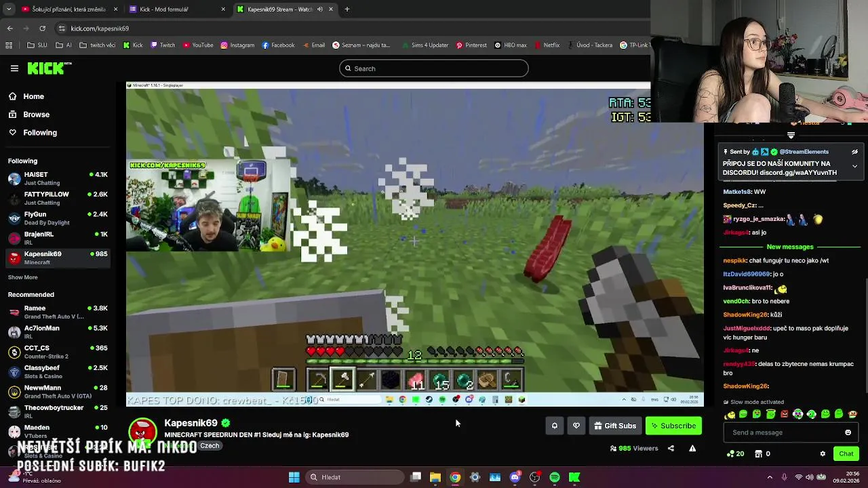
Task: Expand Show more under Following
Action: tap(23, 277)
